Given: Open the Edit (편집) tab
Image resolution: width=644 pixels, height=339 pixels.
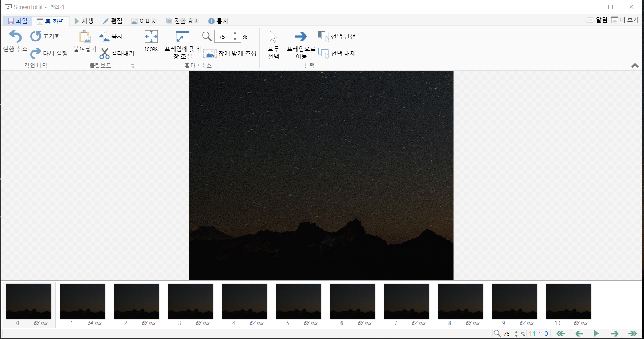Looking at the screenshot, I should (113, 21).
